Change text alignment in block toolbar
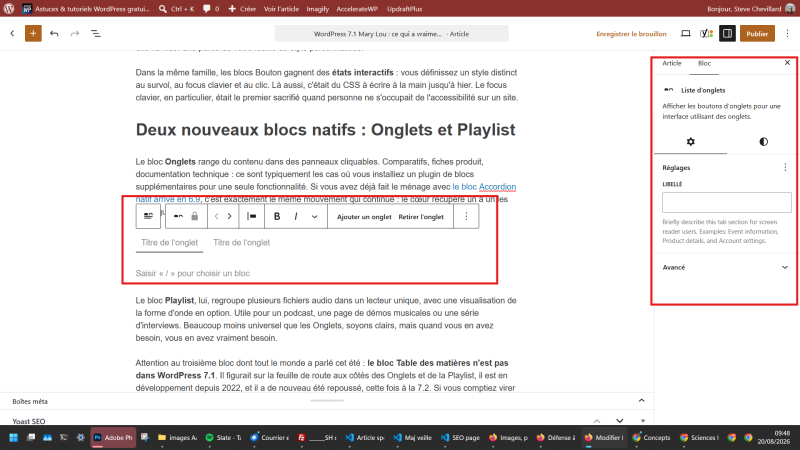Screen dimensions: 800x450 [x=252, y=216]
